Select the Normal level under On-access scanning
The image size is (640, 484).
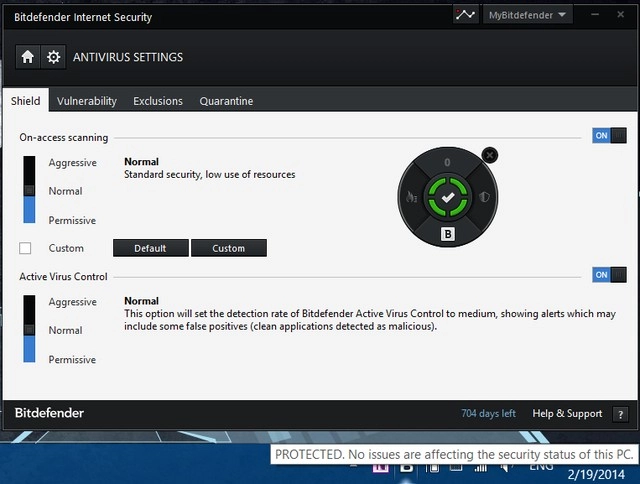[65, 191]
